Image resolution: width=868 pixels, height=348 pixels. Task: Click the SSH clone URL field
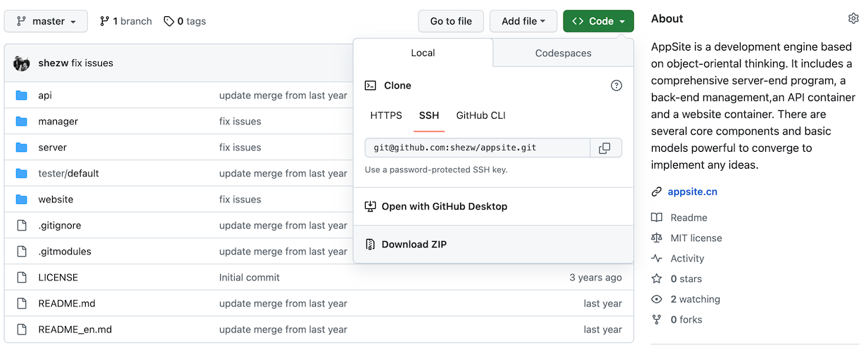(477, 148)
